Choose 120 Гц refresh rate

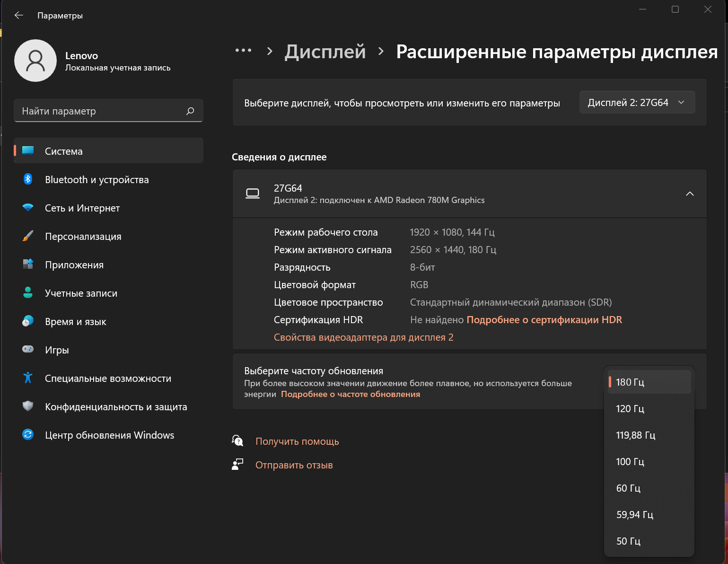click(x=630, y=409)
